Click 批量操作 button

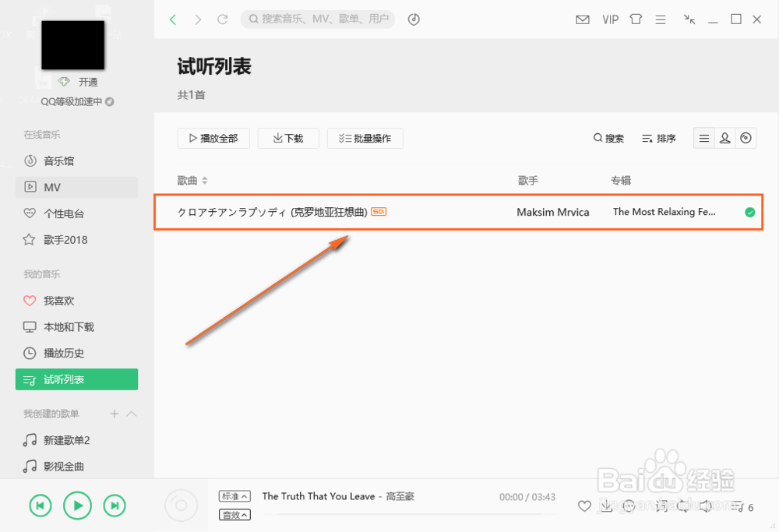(365, 138)
